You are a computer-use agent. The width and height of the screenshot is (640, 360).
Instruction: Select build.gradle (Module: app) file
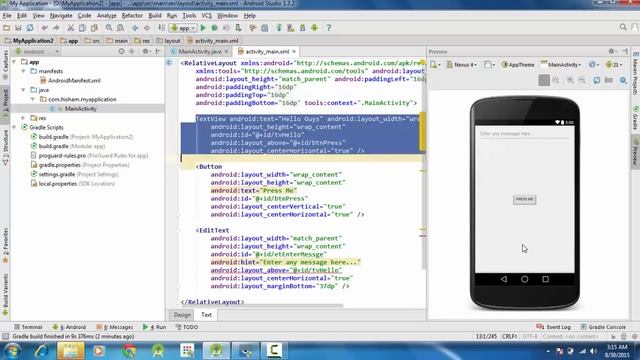[x=68, y=146]
